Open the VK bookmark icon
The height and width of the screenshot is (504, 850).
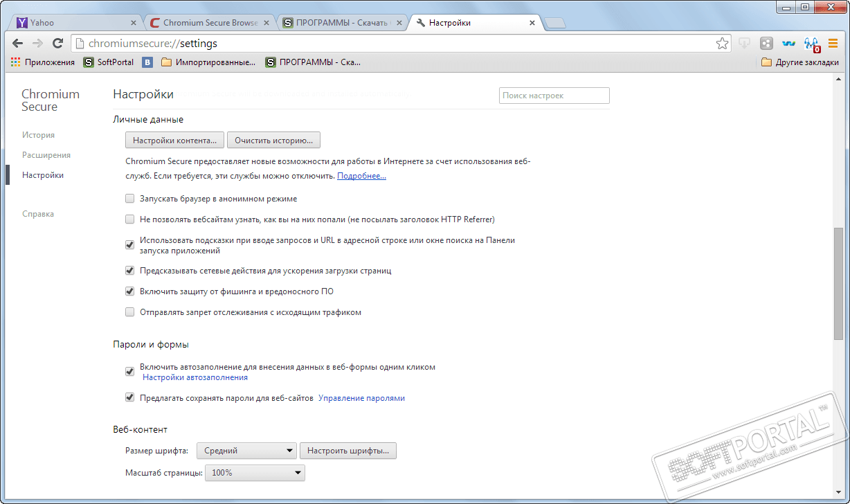click(147, 62)
